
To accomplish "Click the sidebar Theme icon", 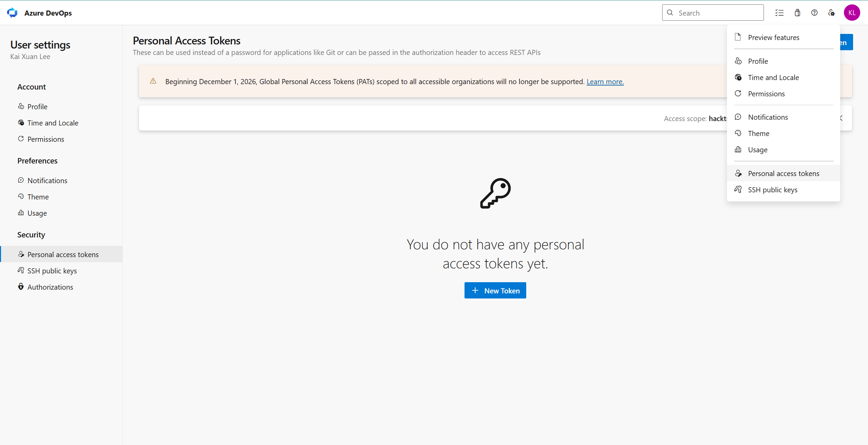I will tap(21, 196).
